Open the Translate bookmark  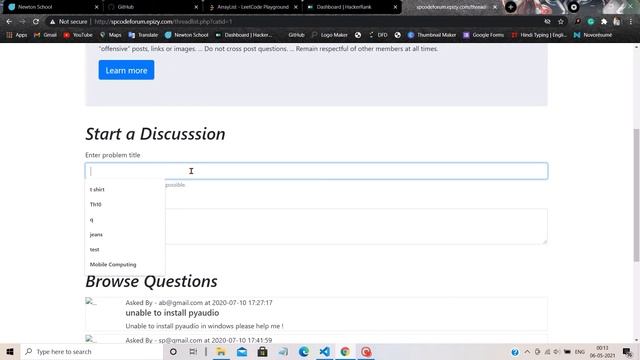(143, 35)
